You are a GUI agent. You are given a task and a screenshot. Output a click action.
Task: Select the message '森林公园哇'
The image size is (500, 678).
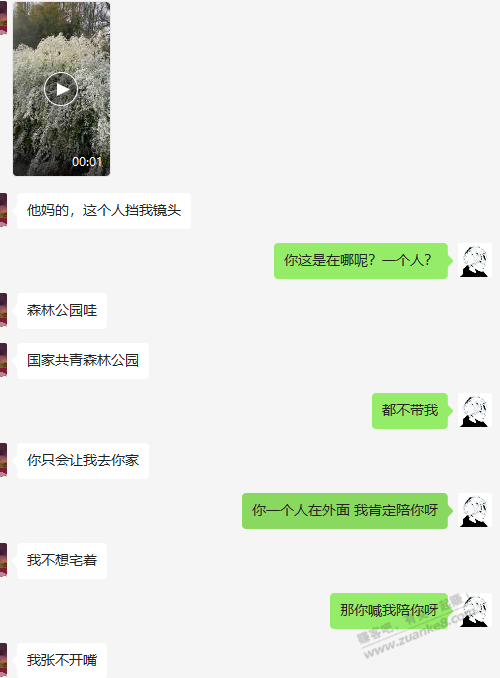[62, 311]
